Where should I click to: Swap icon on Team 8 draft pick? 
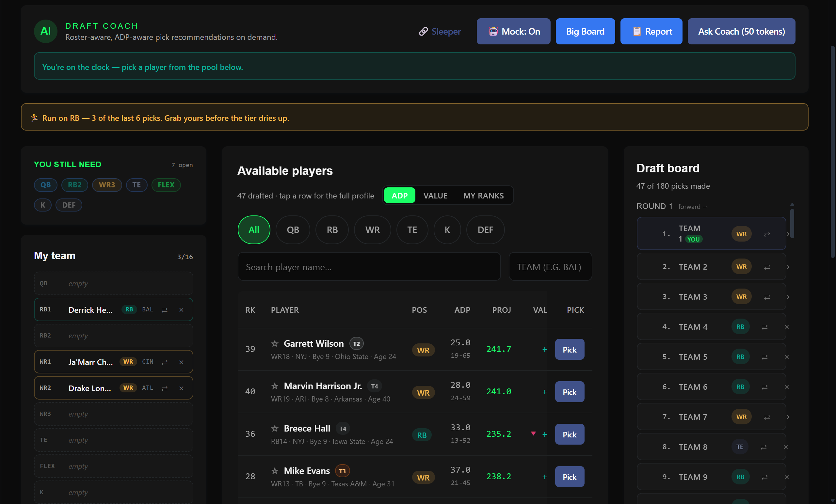pos(764,447)
